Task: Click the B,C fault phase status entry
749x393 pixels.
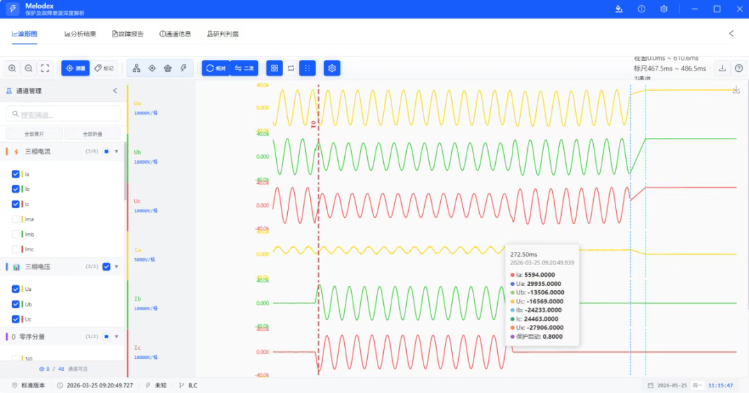Action: (188, 385)
